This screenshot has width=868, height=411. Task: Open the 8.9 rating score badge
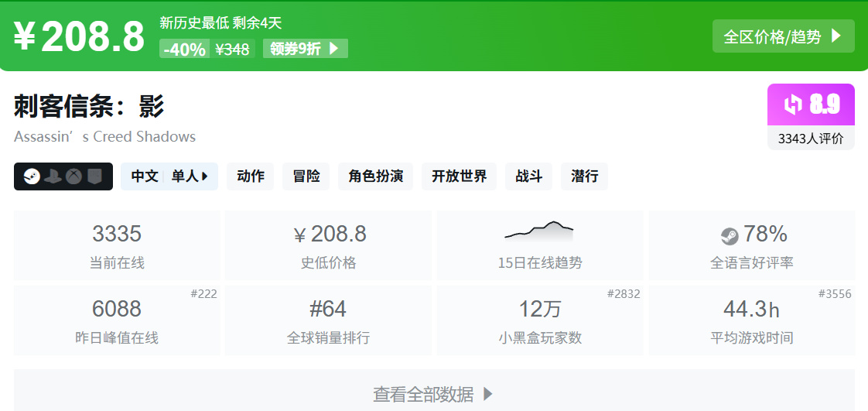[x=811, y=104]
